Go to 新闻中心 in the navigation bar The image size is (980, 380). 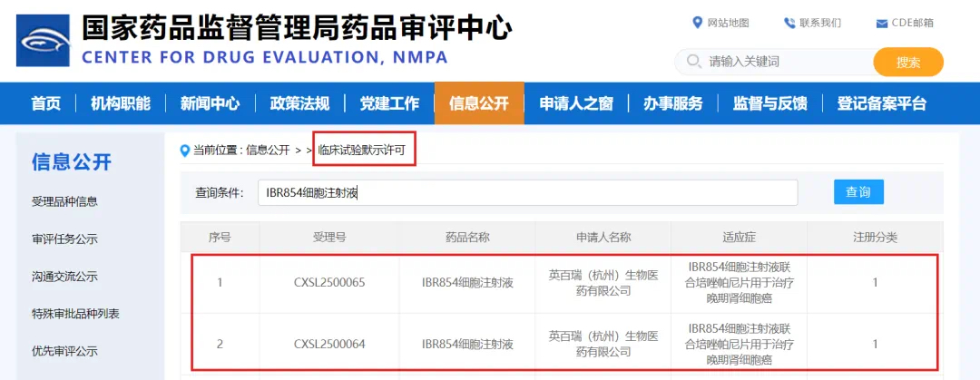pos(210,103)
